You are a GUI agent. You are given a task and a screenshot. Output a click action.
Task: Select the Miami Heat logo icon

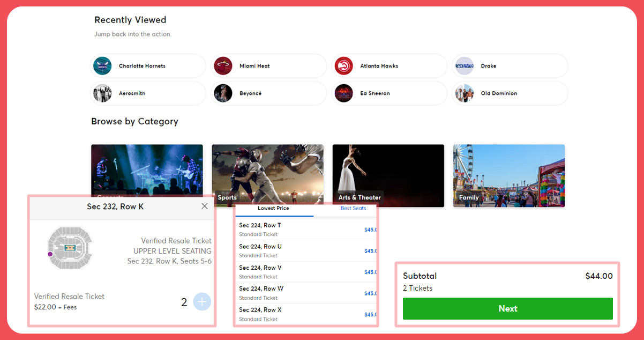(223, 66)
